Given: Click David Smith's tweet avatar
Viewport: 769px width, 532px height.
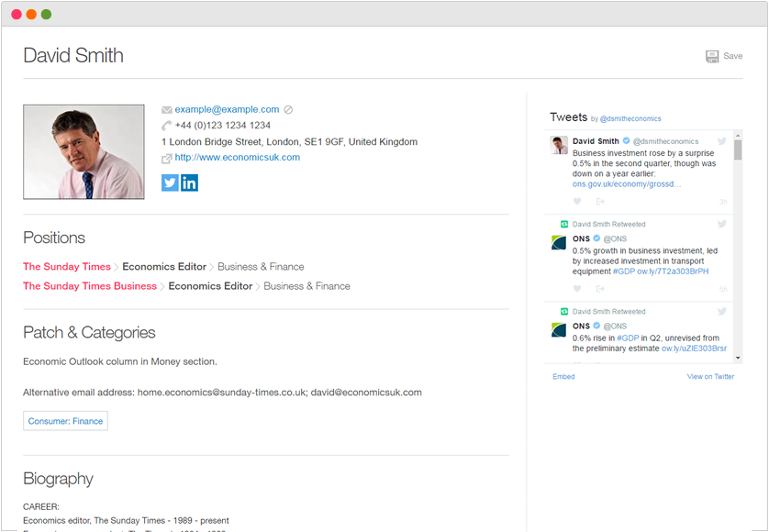Looking at the screenshot, I should click(559, 145).
